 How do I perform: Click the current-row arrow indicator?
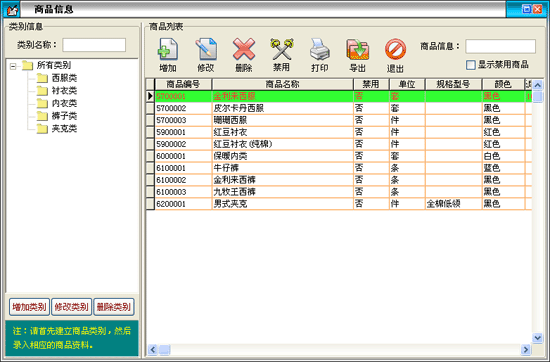[x=150, y=96]
